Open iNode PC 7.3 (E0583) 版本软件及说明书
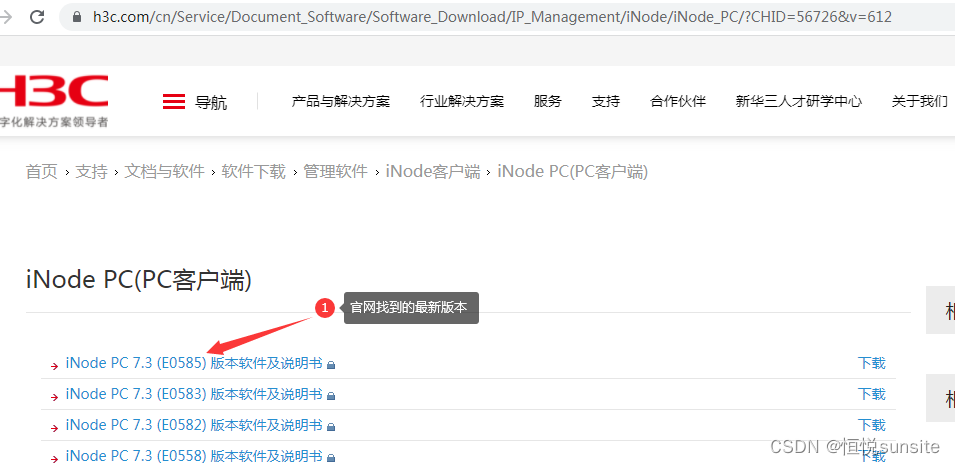955x465 pixels. pyautogui.click(x=194, y=394)
